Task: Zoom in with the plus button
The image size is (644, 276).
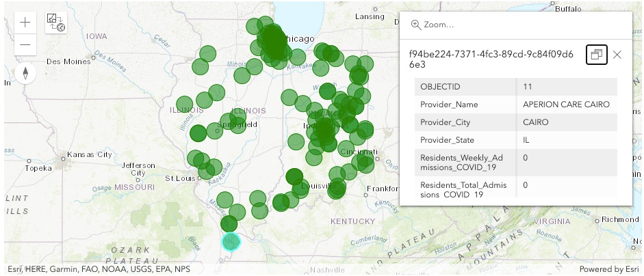Action: point(25,23)
